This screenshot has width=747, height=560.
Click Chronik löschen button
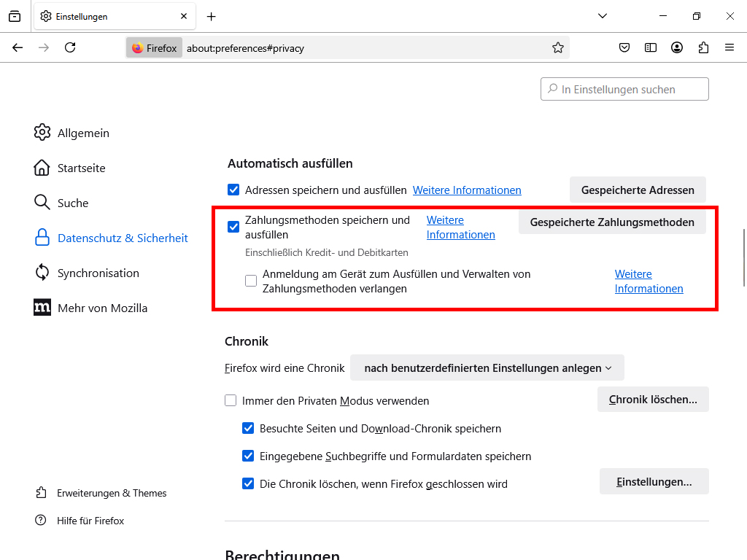653,399
